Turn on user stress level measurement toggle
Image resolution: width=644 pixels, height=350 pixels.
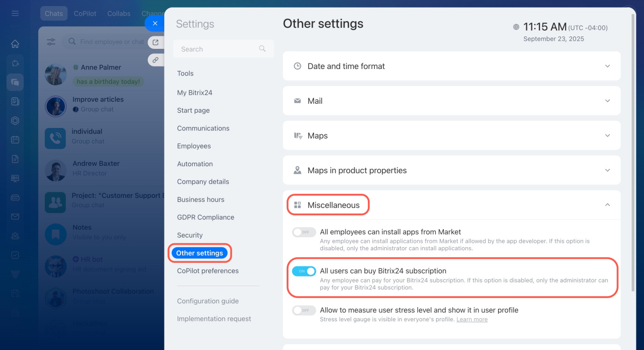coord(304,310)
